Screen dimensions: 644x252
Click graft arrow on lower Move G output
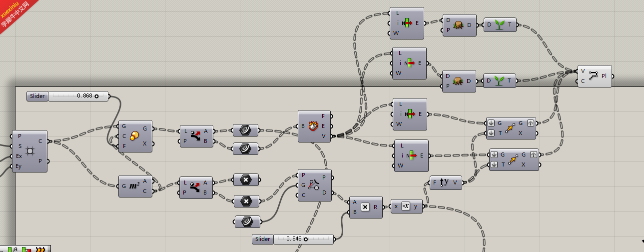(x=534, y=154)
